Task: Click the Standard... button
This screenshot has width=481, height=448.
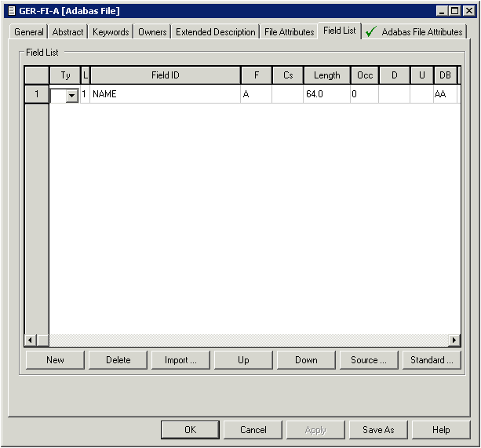Action: 432,360
